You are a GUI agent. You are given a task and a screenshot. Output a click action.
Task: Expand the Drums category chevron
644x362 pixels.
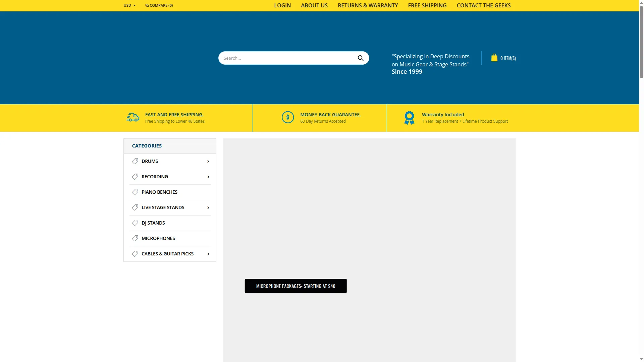pos(208,161)
